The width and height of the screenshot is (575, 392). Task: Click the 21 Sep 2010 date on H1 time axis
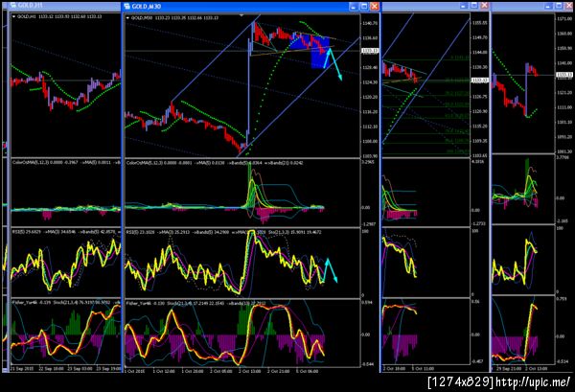[x=22, y=368]
